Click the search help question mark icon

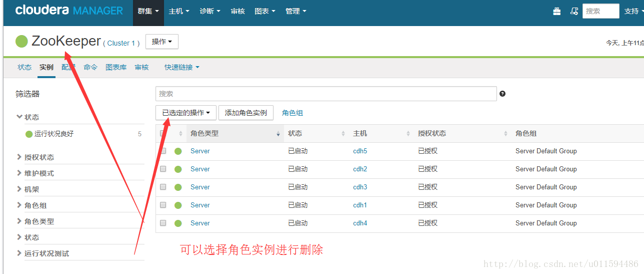(502, 94)
